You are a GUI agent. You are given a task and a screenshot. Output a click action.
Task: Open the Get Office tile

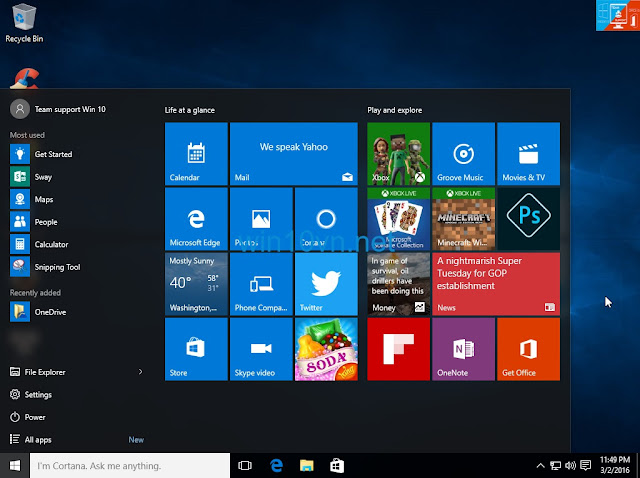tap(529, 349)
